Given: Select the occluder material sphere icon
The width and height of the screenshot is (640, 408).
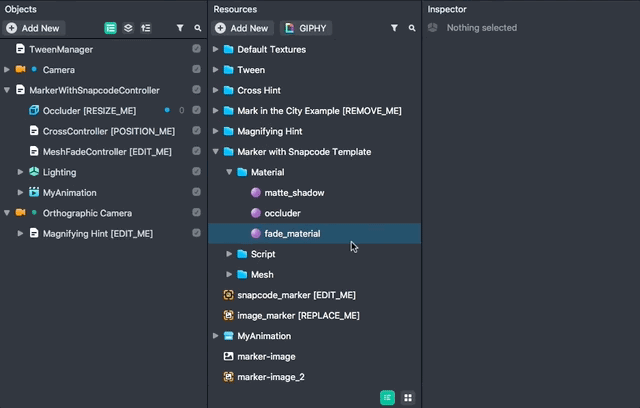Looking at the screenshot, I should (x=256, y=213).
